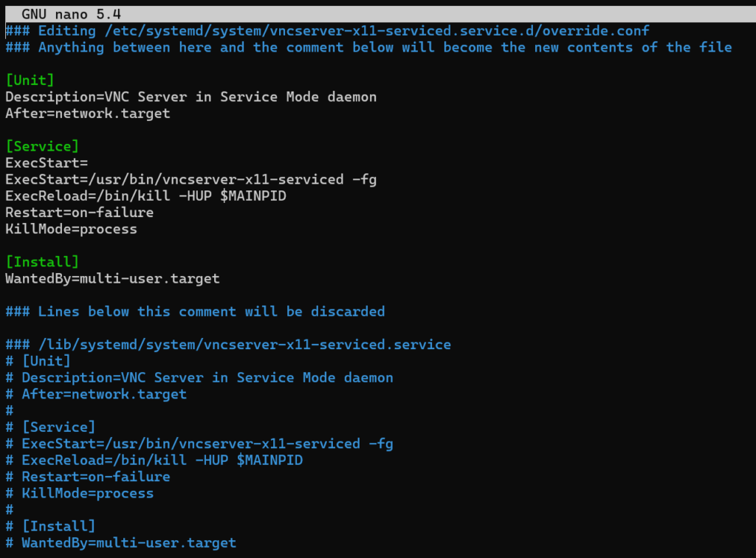The image size is (756, 558).
Task: Click the uncommented WantedBy=multi-user.target line
Action: [x=112, y=278]
